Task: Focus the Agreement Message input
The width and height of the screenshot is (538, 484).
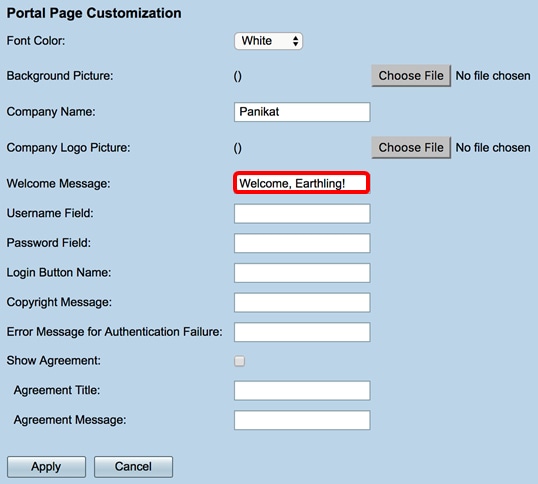Action: click(302, 420)
